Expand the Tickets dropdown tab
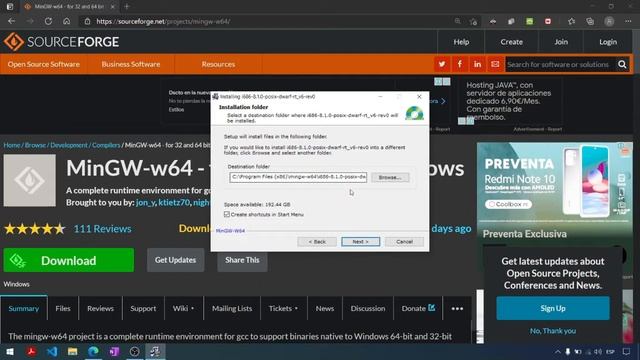The height and width of the screenshot is (360, 640). tap(283, 309)
